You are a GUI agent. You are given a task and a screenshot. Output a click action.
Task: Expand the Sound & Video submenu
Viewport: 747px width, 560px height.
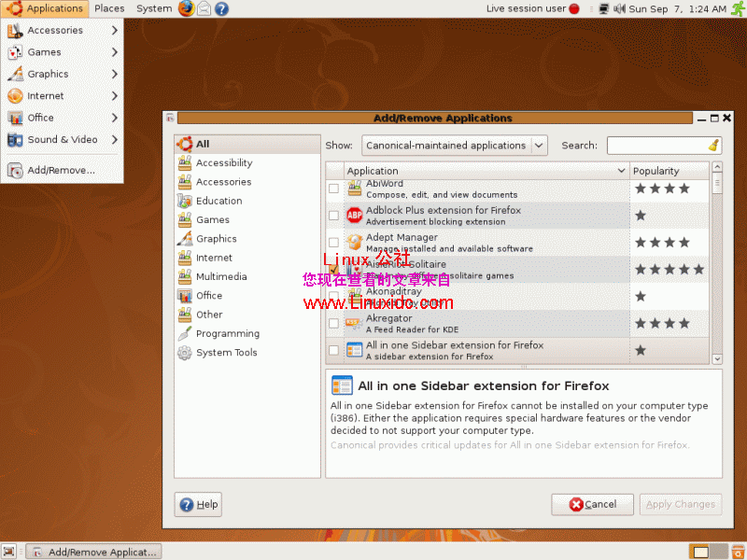click(x=63, y=139)
